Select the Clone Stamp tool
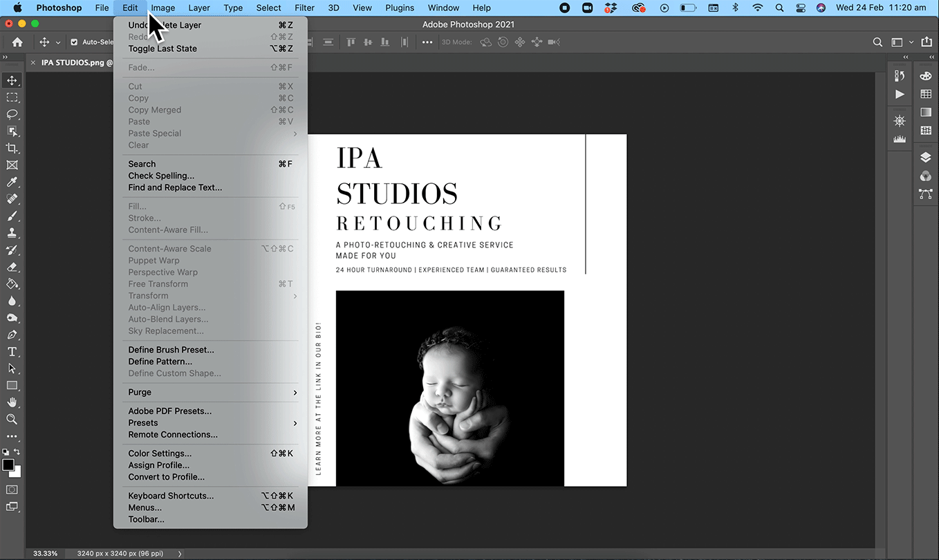This screenshot has width=939, height=560. pyautogui.click(x=12, y=233)
